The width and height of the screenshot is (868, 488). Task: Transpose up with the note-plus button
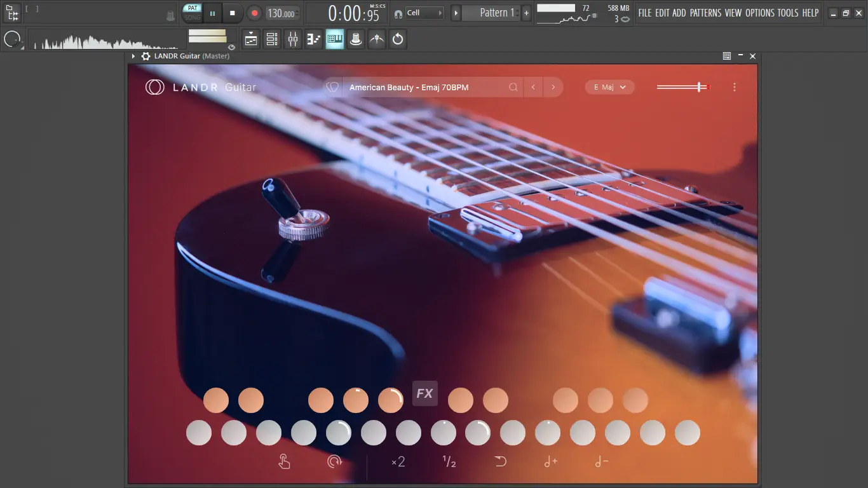550,462
